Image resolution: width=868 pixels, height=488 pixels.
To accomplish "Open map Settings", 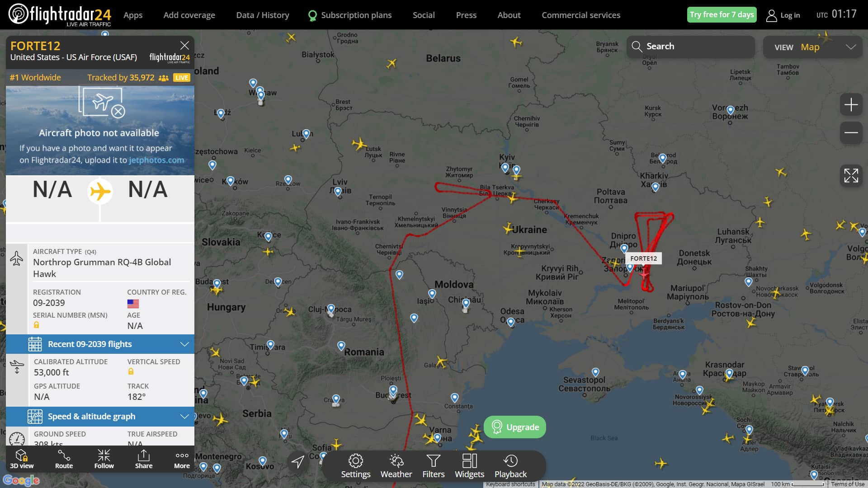I will point(355,466).
